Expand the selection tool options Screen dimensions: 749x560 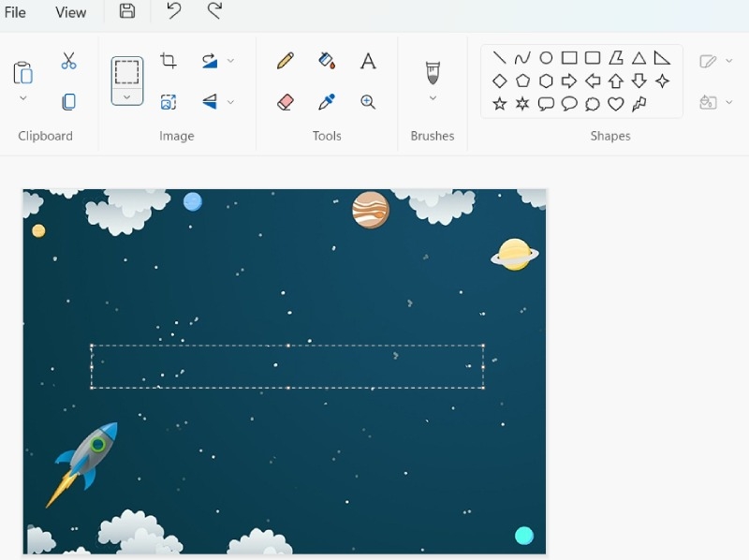point(127,97)
